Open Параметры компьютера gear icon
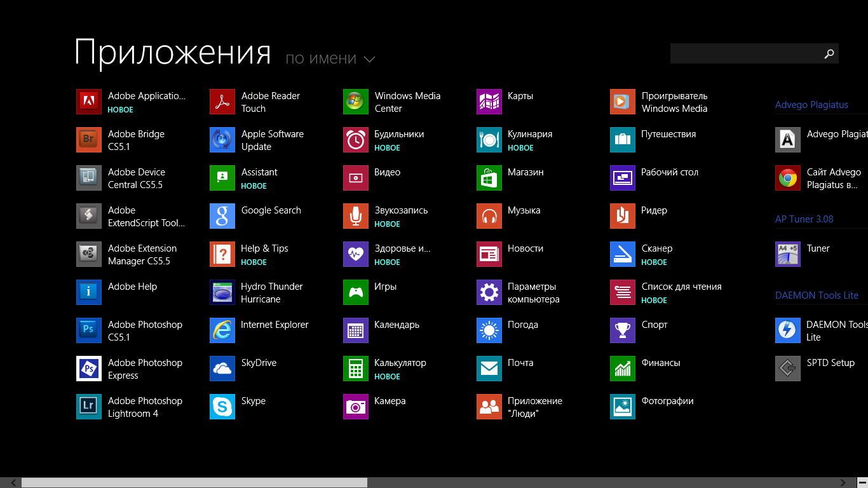 pos(489,292)
